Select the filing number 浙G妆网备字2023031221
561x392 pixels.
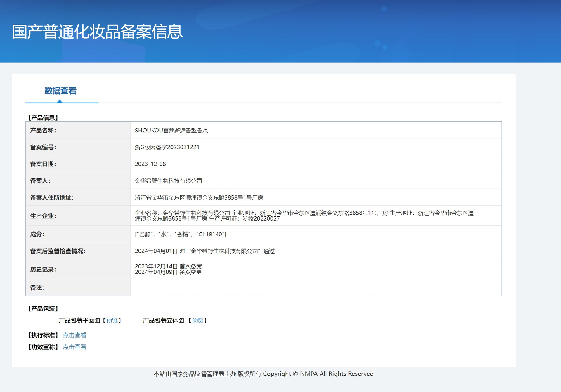click(167, 147)
